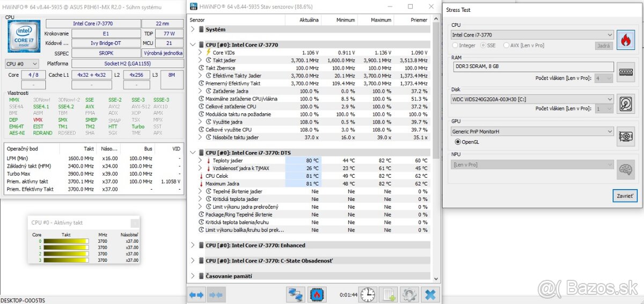The height and width of the screenshot is (304, 644).
Task: Expand the Časovanie pamätí group
Action: 193,276
